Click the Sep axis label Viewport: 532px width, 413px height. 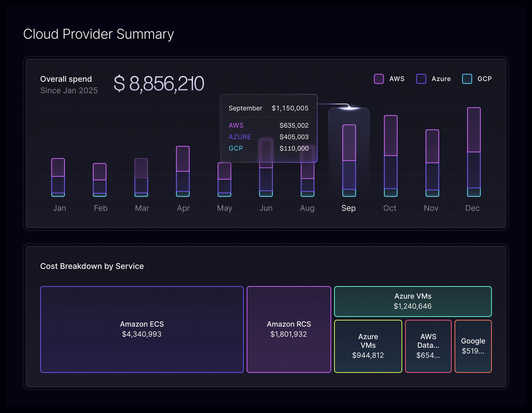tap(348, 208)
